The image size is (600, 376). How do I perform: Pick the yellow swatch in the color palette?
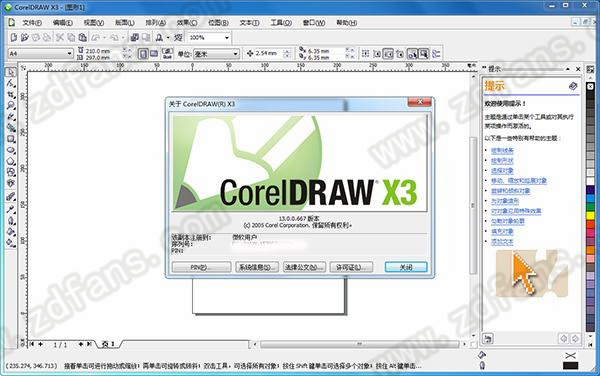(590, 216)
